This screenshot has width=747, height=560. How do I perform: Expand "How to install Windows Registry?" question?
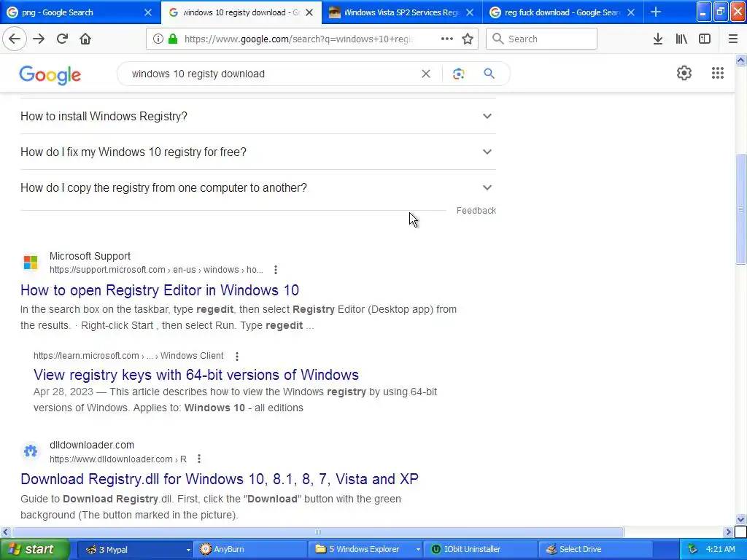pyautogui.click(x=258, y=116)
